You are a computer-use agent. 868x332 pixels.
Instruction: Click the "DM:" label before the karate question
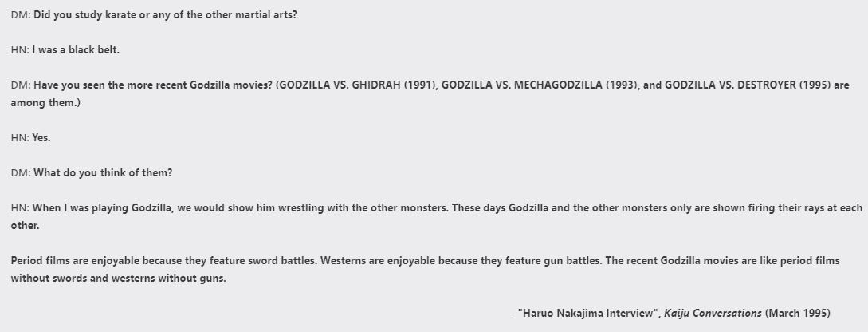(20, 16)
